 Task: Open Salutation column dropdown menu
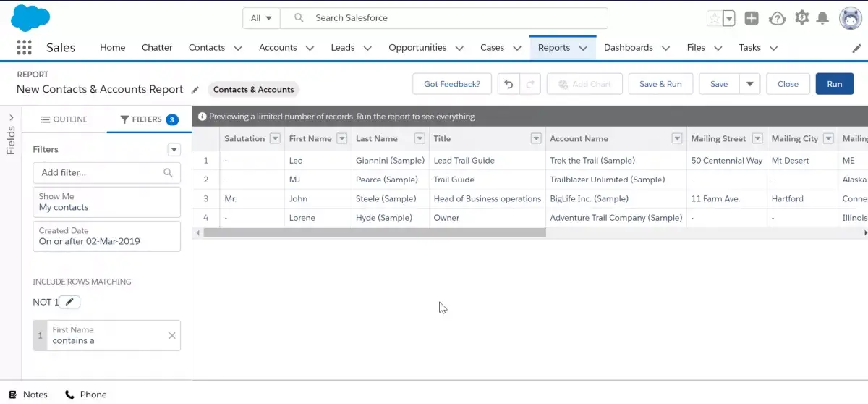pos(275,139)
